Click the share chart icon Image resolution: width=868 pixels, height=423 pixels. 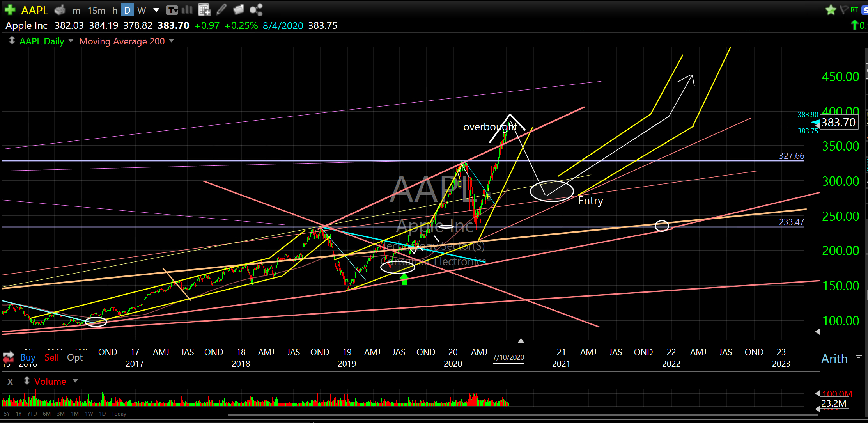tap(256, 10)
